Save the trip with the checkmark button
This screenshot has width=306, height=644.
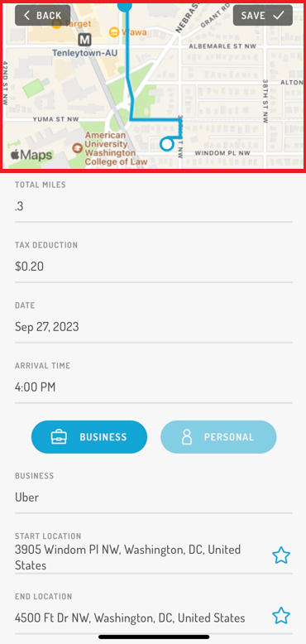pyautogui.click(x=262, y=16)
